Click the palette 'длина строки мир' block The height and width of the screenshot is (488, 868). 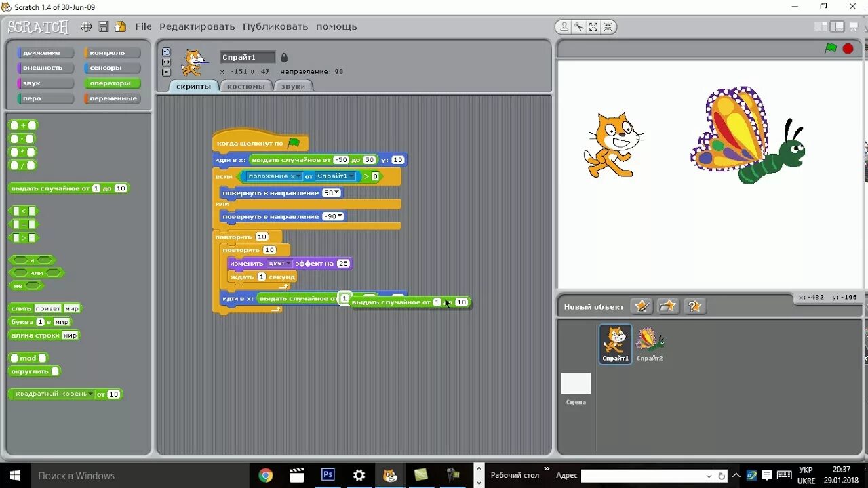pyautogui.click(x=44, y=335)
